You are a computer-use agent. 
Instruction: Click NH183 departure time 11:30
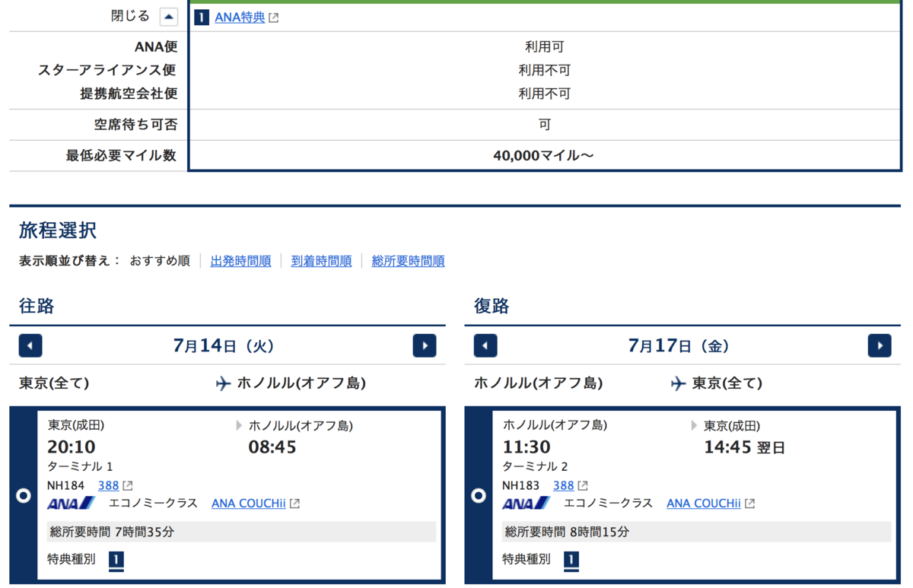tap(526, 447)
